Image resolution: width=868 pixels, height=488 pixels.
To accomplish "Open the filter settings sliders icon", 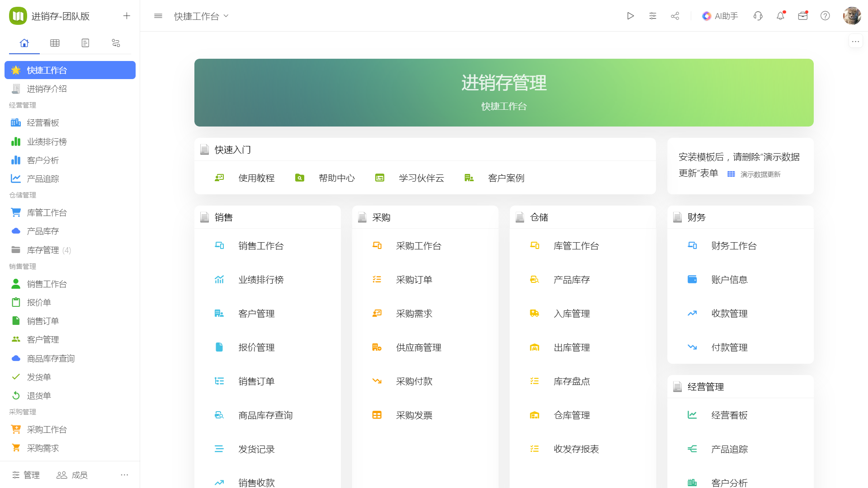I will 653,15.
